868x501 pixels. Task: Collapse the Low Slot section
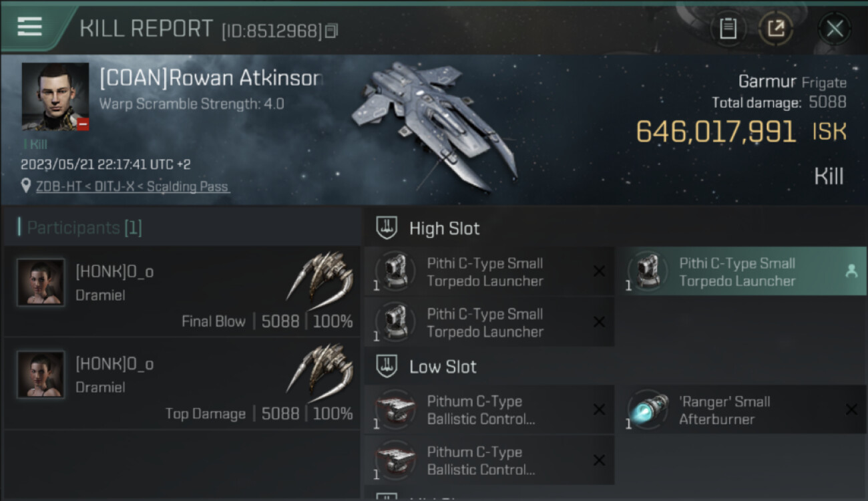(x=387, y=366)
